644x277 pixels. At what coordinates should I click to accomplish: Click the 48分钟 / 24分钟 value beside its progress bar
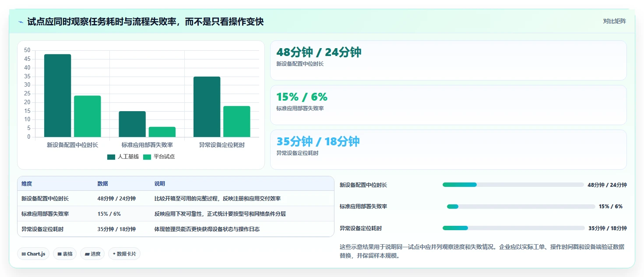coord(607,185)
